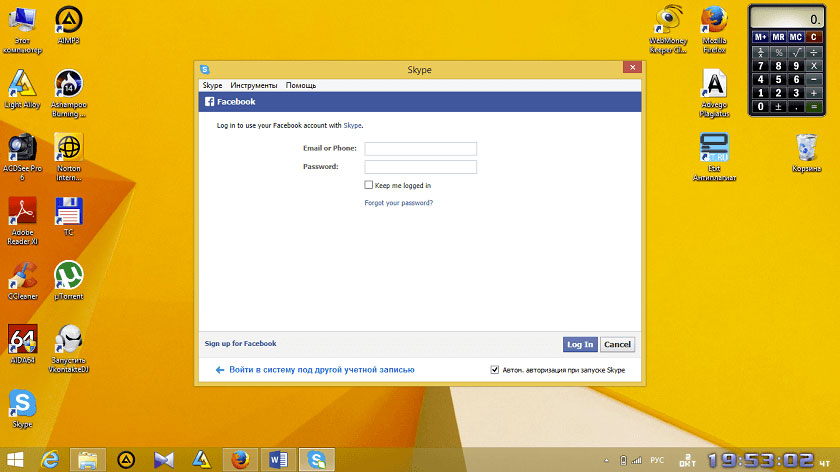The width and height of the screenshot is (840, 472).
Task: Click the Cancel button
Action: tap(617, 344)
